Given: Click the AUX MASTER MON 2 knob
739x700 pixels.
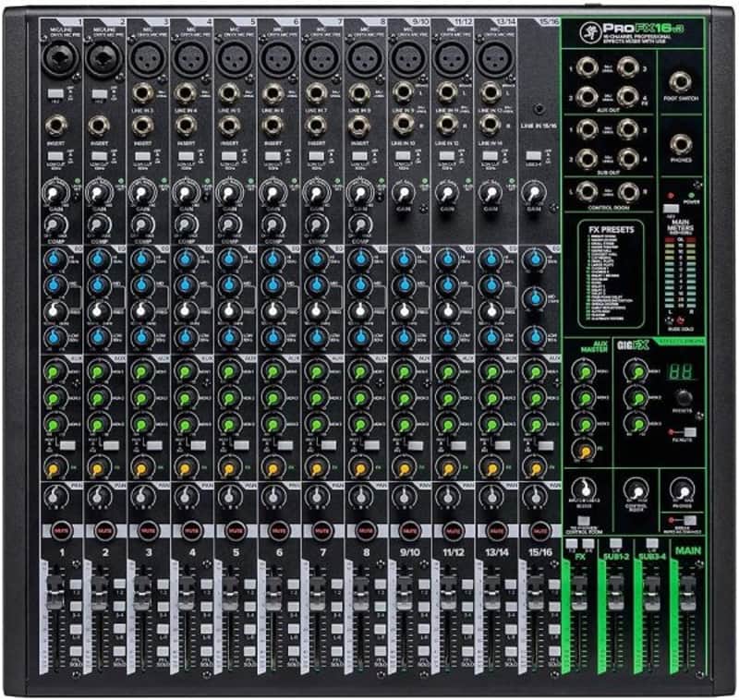Looking at the screenshot, I should click(x=585, y=398).
